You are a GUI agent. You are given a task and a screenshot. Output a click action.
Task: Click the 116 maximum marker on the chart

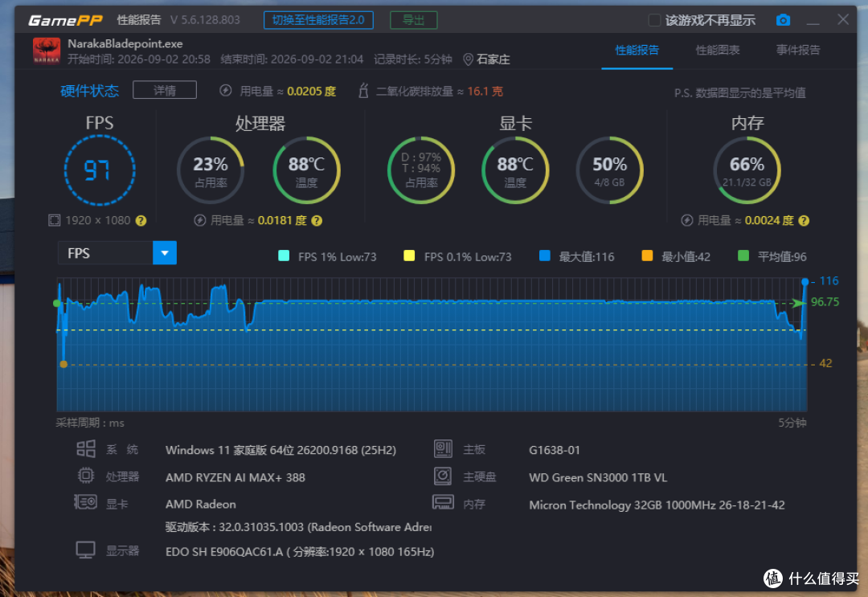click(805, 282)
